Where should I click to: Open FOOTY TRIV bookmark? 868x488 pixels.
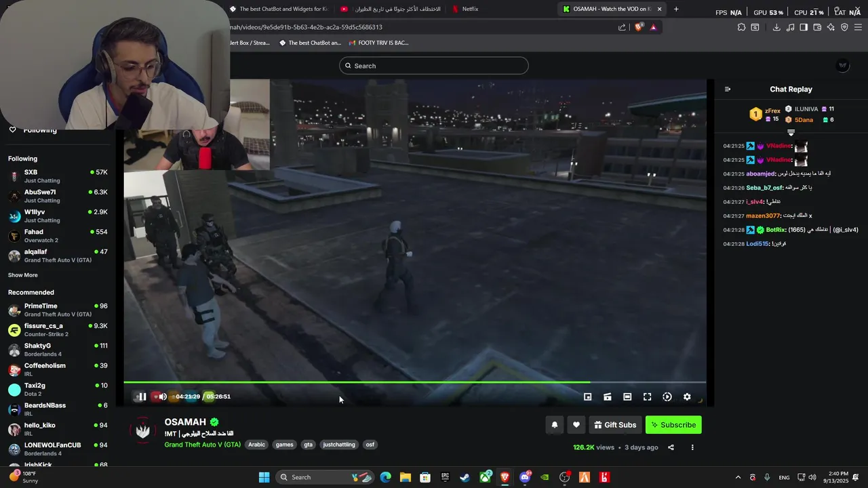click(378, 43)
